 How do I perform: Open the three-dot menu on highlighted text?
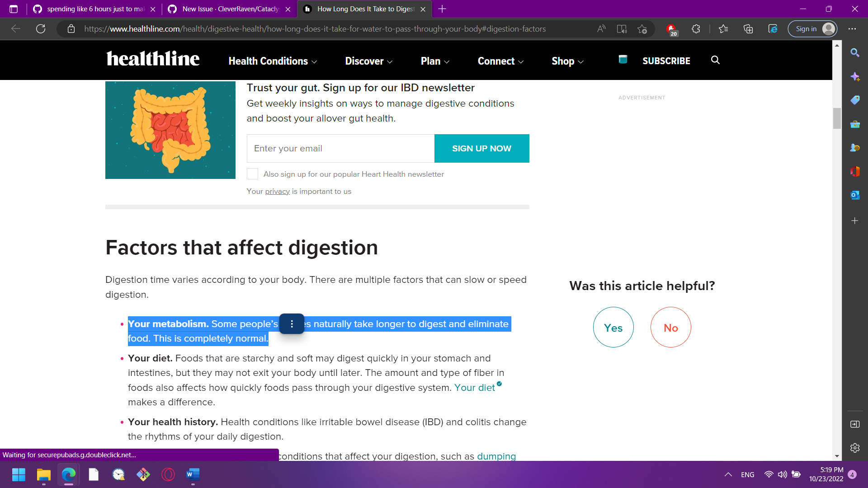click(x=292, y=324)
